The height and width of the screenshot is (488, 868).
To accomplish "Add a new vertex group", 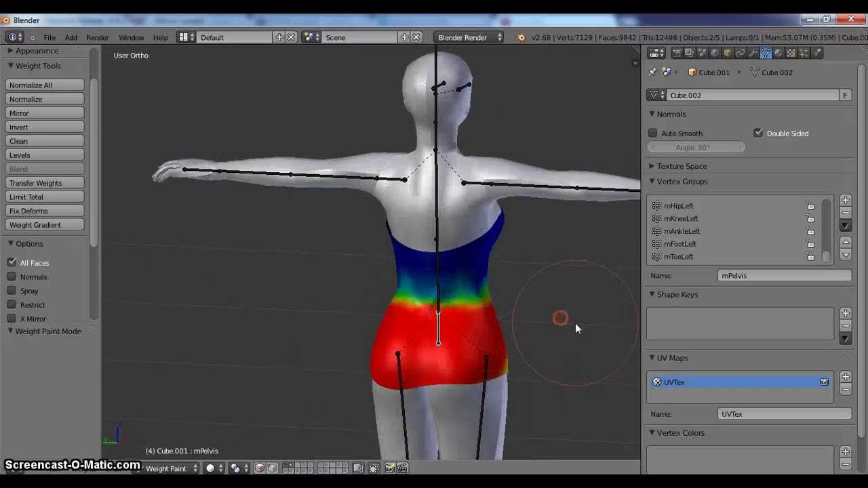I will point(846,200).
